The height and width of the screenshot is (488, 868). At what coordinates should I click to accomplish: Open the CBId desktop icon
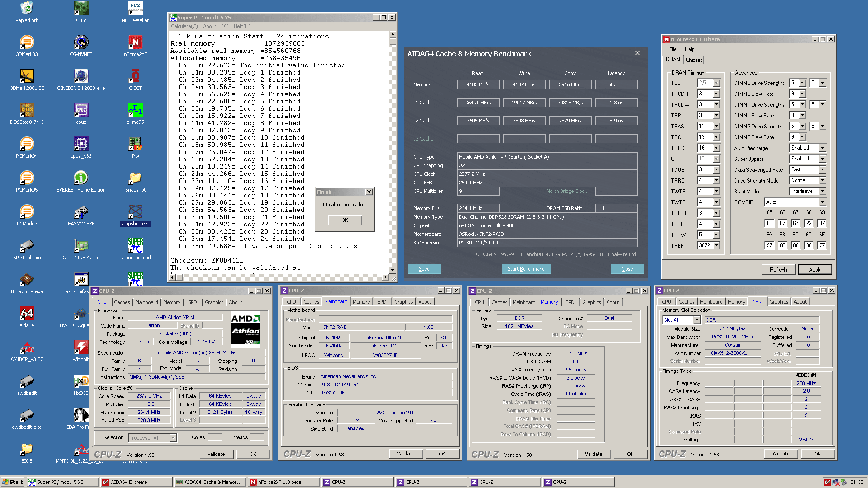[x=81, y=12]
